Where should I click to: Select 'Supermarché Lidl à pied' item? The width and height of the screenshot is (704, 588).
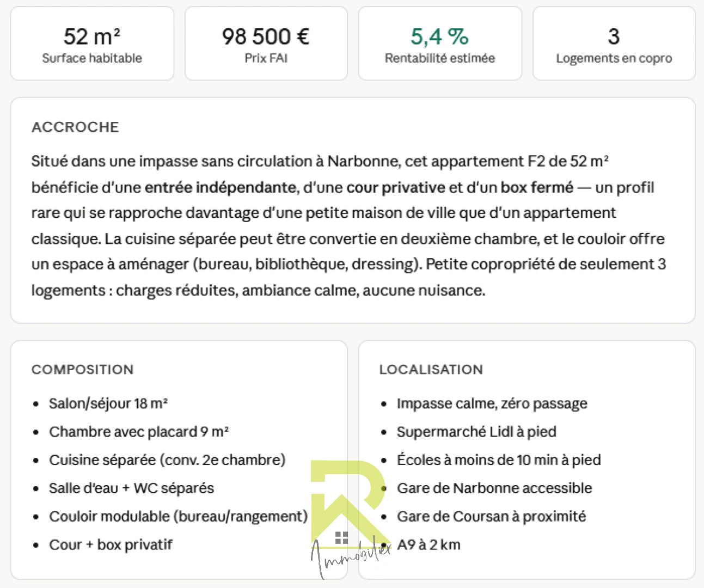pyautogui.click(x=476, y=432)
